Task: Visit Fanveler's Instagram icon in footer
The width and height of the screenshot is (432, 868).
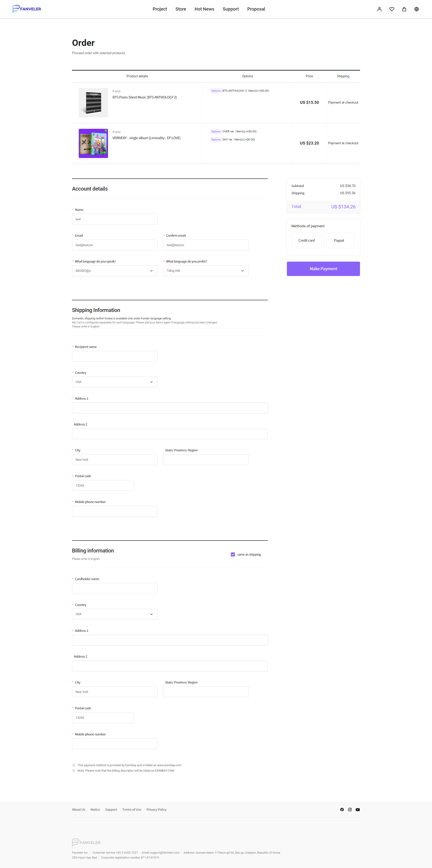Action: [x=350, y=810]
